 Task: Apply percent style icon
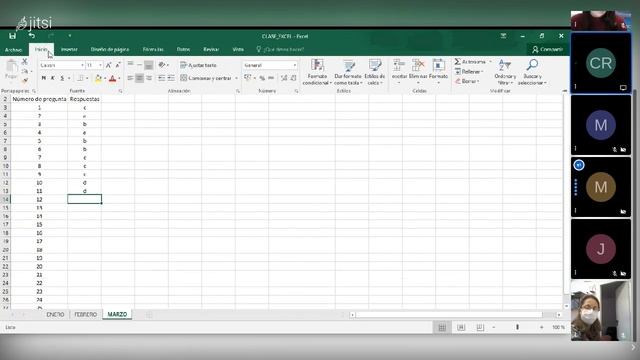tap(262, 78)
